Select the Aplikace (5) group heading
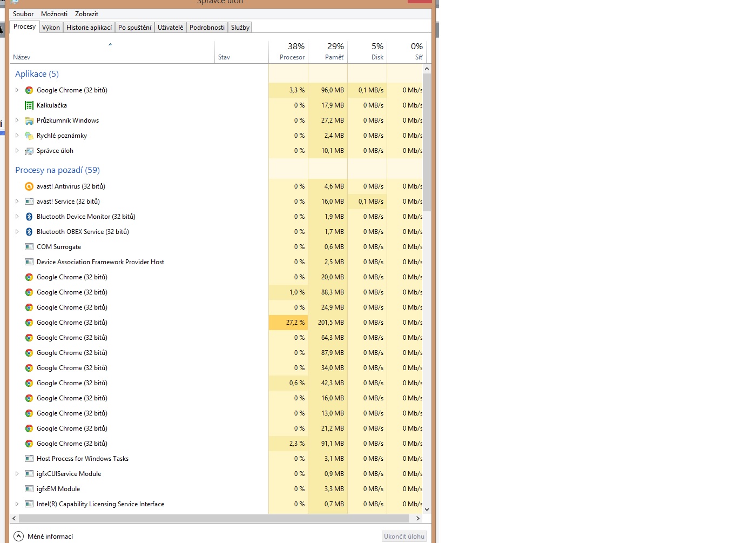The width and height of the screenshot is (756, 543). click(37, 74)
